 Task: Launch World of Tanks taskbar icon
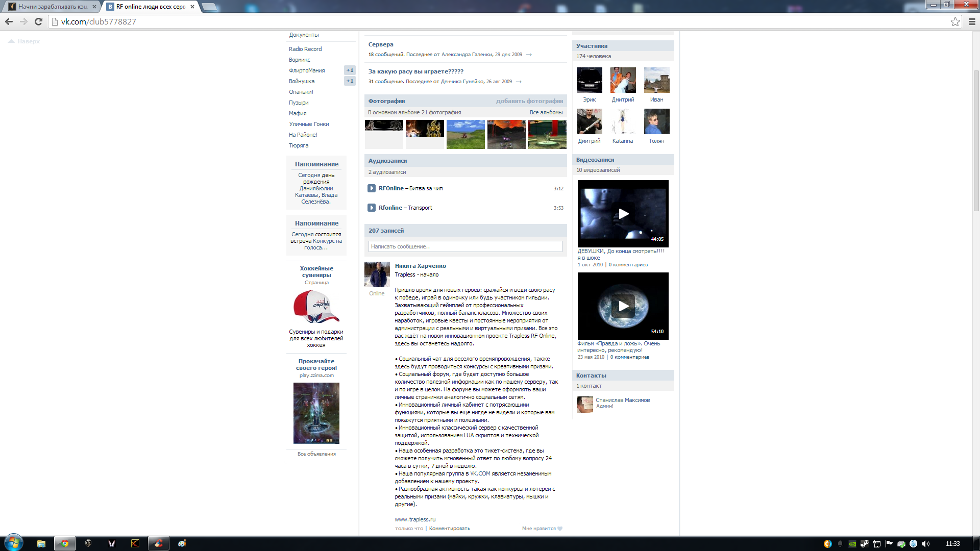(88, 543)
